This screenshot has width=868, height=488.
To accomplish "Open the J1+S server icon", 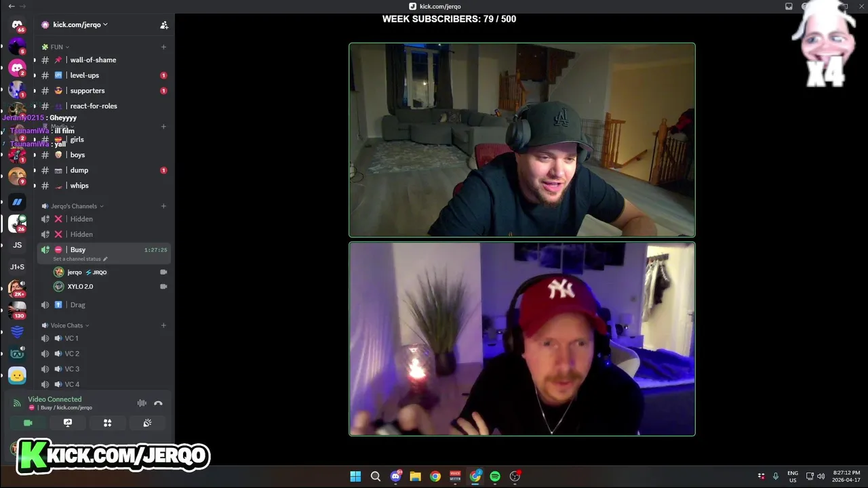I will coord(17,267).
